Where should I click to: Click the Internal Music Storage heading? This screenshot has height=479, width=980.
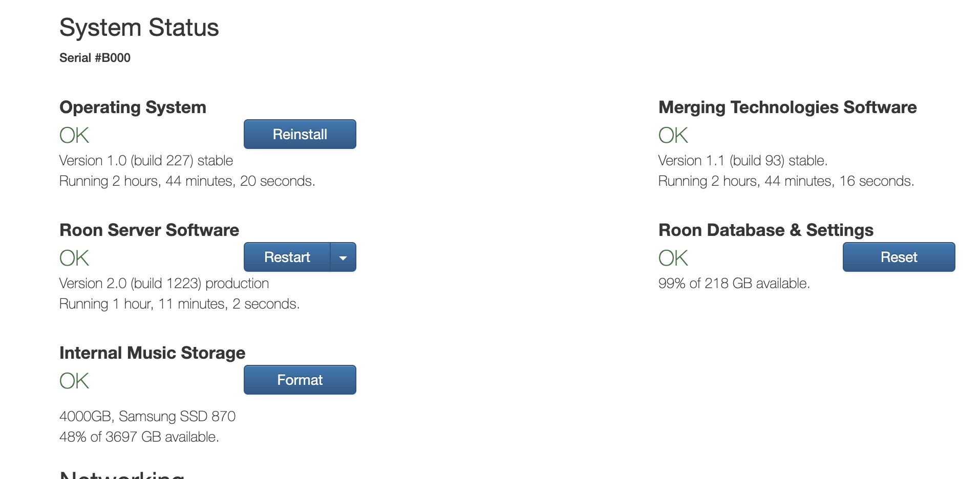pos(152,353)
